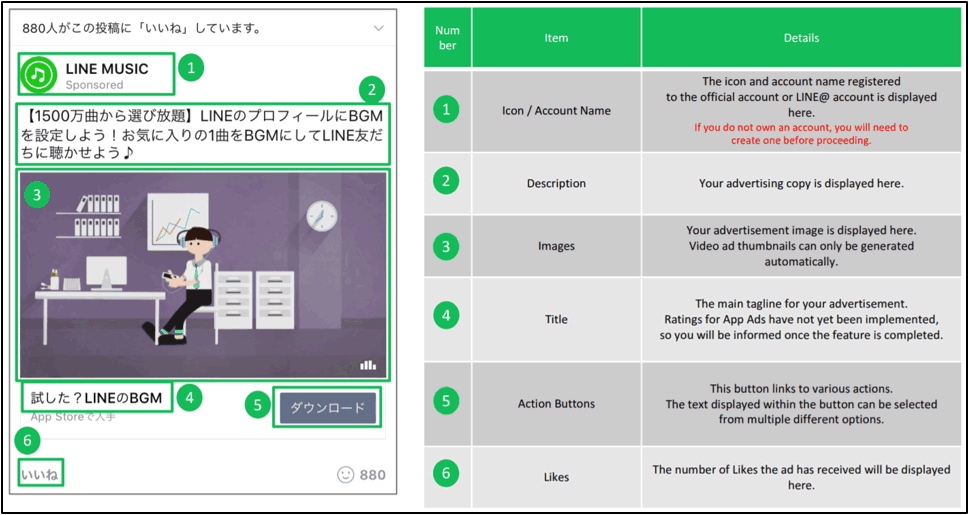Click 'Your advertising copy is displayed here.' cell
This screenshot has width=969, height=515.
[801, 184]
